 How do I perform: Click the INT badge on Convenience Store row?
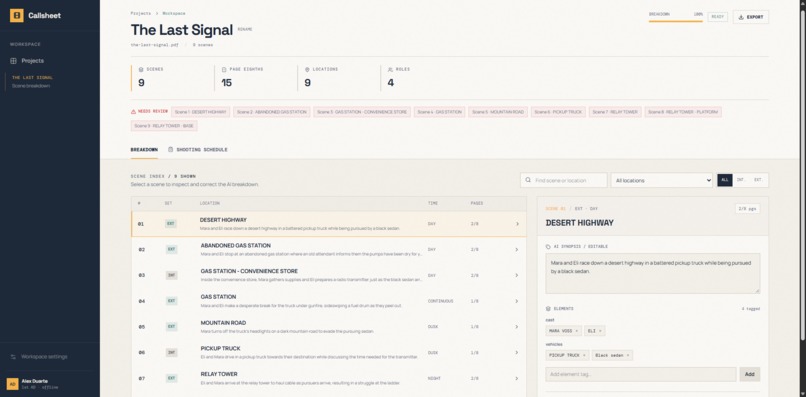tap(172, 275)
